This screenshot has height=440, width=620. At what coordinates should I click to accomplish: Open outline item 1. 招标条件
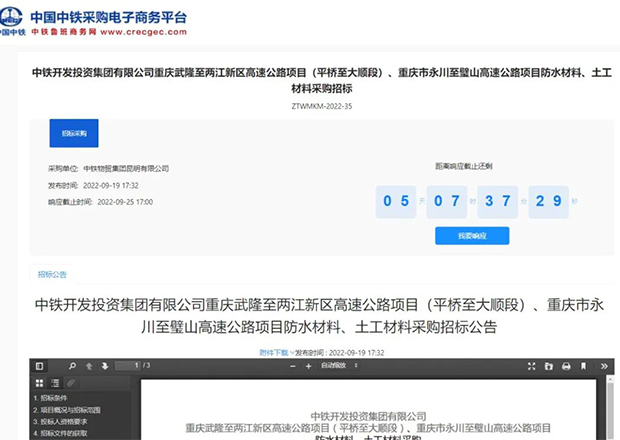click(50, 398)
